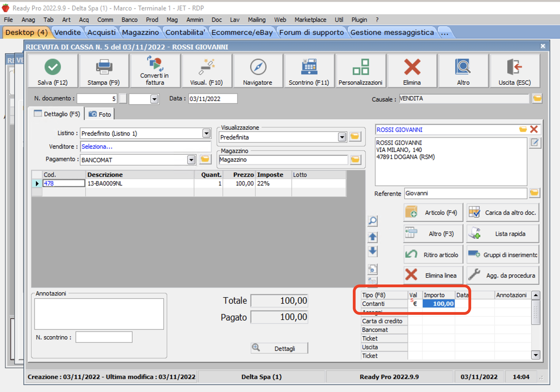This screenshot has width=560, height=392.
Task: Open Personalizzazioni toolbar icon
Action: point(360,67)
